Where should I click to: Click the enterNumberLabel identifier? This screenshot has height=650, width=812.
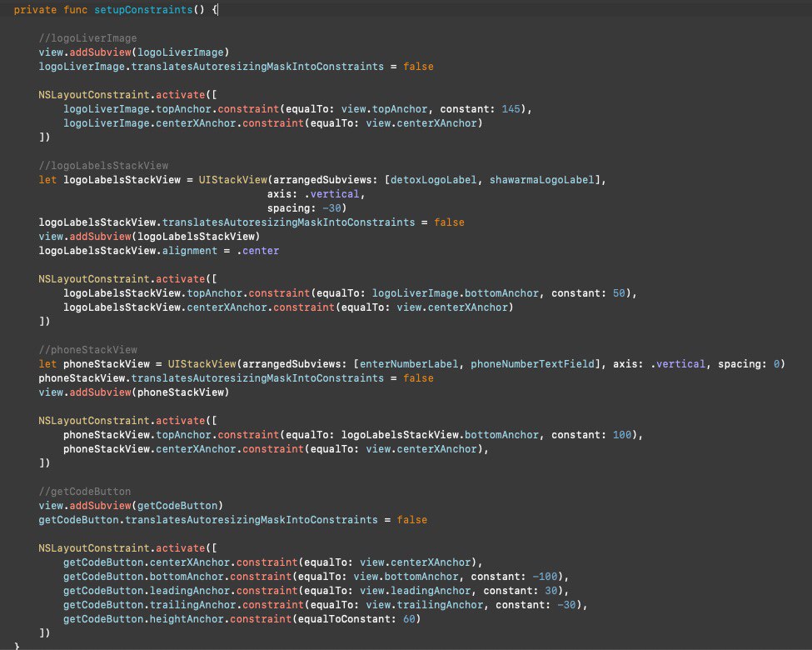(x=409, y=363)
